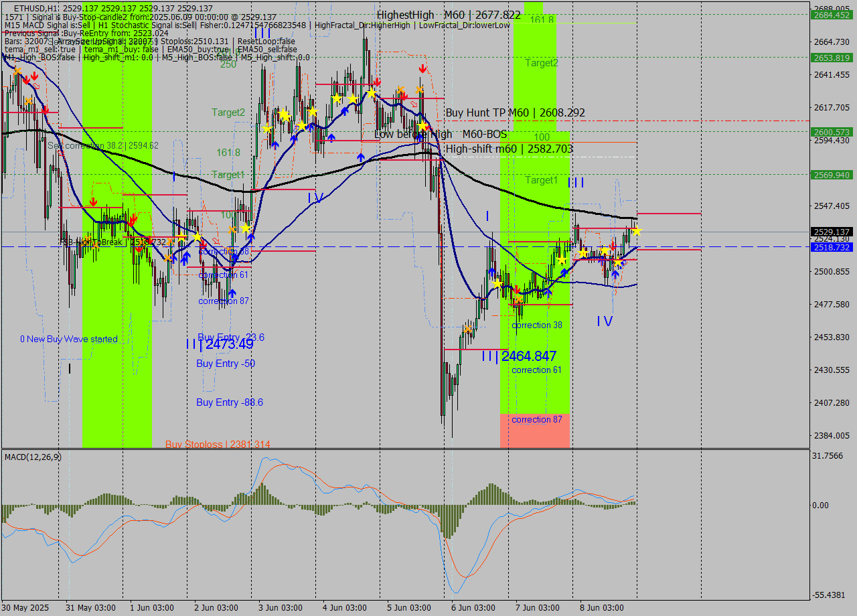This screenshot has width=857, height=616.
Task: Click the 0 New Buy Wave started text
Action: pos(68,339)
